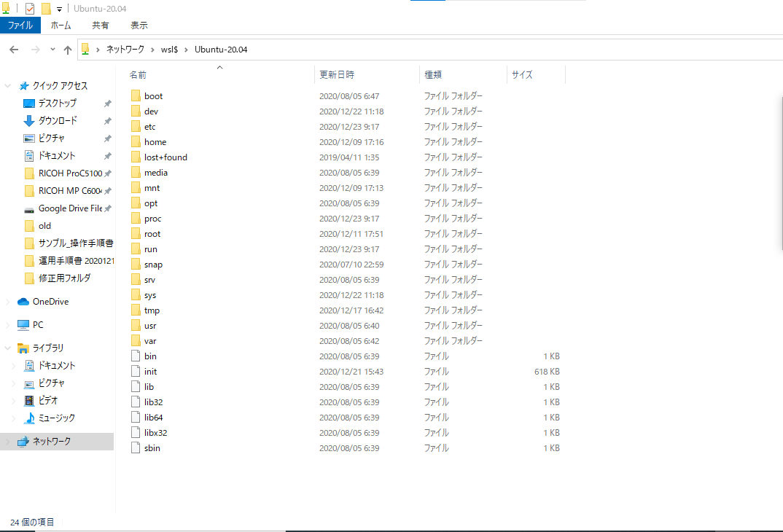Select the lib file name
The width and height of the screenshot is (783, 532).
(x=149, y=387)
